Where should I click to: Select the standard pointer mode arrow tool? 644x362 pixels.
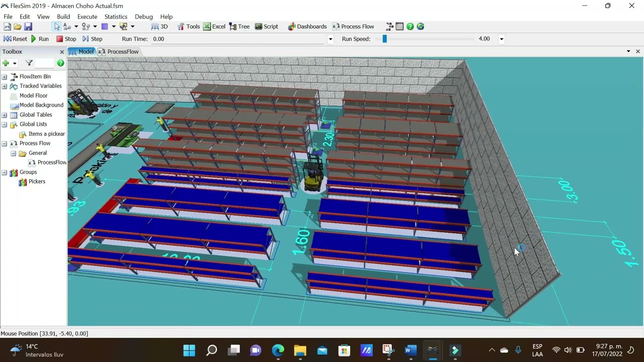click(57, 27)
